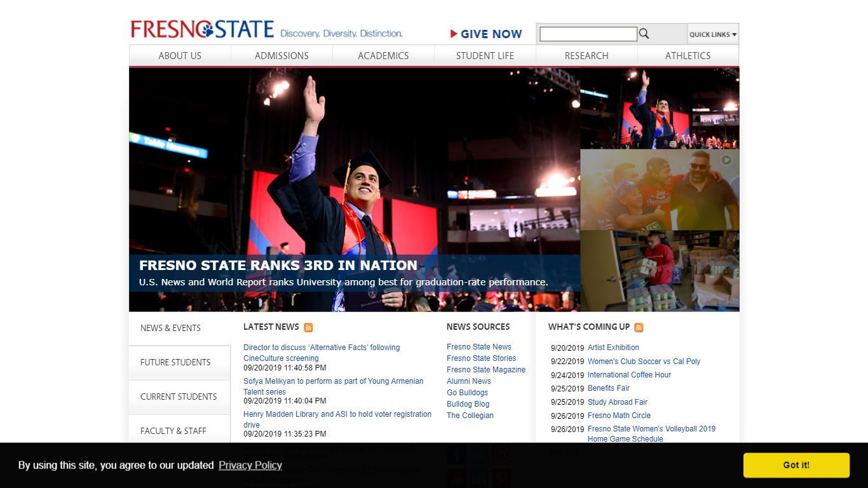Open the Artist Exhibition event

(613, 348)
